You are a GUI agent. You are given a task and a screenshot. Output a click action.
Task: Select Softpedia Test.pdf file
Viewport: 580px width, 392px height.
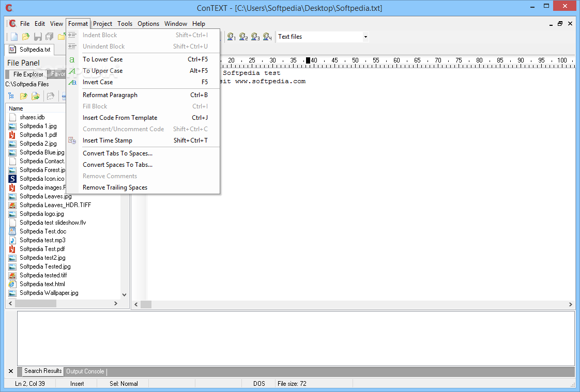42,249
